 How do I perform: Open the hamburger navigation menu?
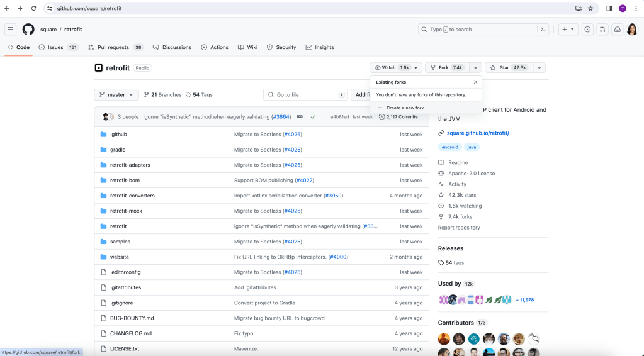[11, 30]
